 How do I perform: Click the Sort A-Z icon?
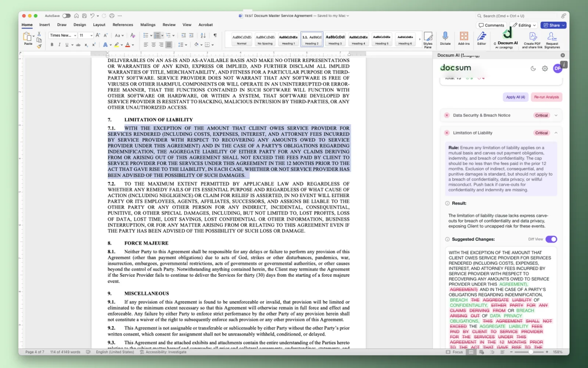point(203,35)
